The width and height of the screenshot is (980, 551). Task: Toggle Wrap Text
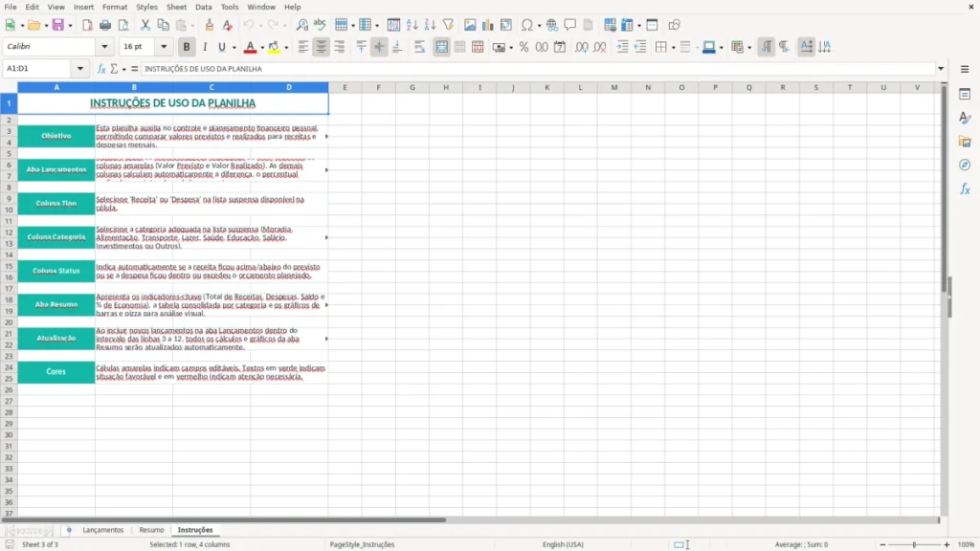click(x=419, y=47)
